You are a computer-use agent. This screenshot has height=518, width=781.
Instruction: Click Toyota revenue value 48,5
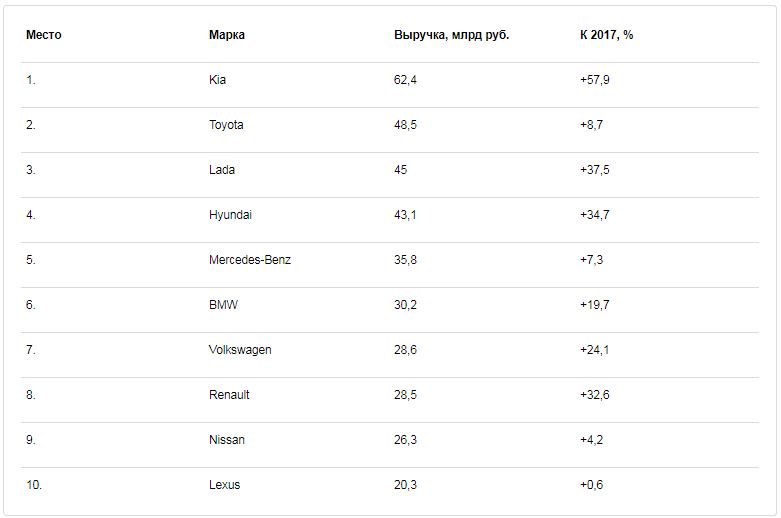(405, 125)
